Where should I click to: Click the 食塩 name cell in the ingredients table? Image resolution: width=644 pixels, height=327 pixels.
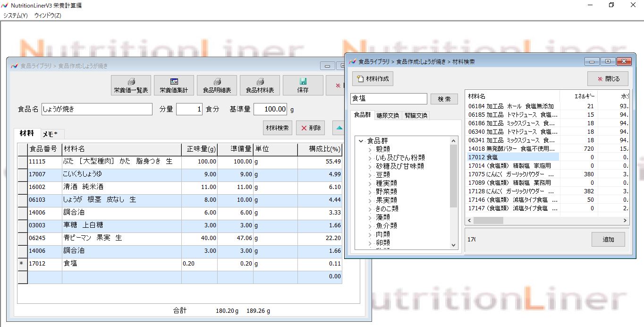(122, 264)
